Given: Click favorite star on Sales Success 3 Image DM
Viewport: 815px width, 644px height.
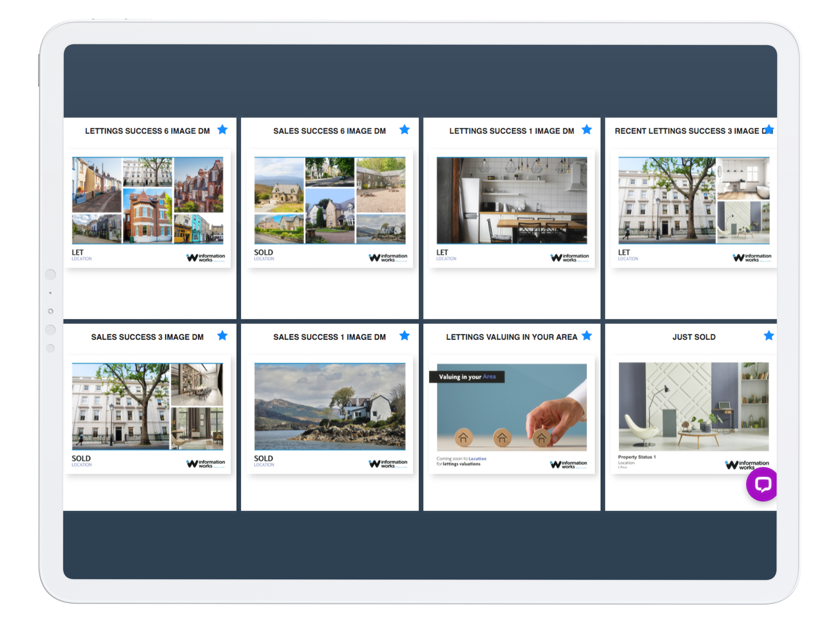Looking at the screenshot, I should click(x=222, y=336).
